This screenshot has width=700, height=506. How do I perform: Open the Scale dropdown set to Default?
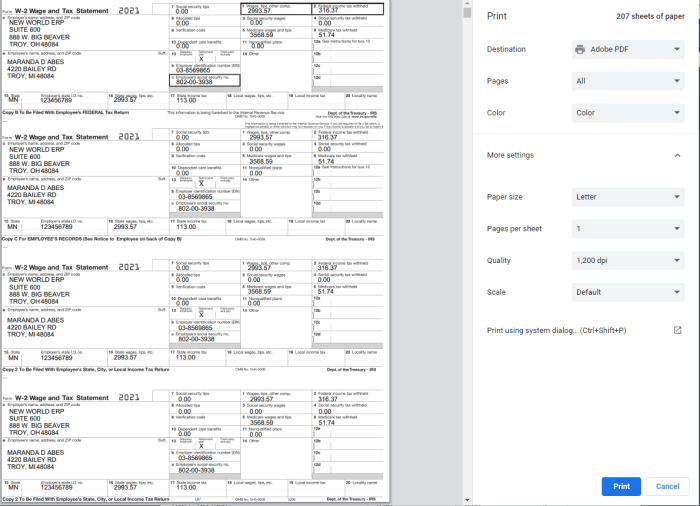click(x=628, y=292)
